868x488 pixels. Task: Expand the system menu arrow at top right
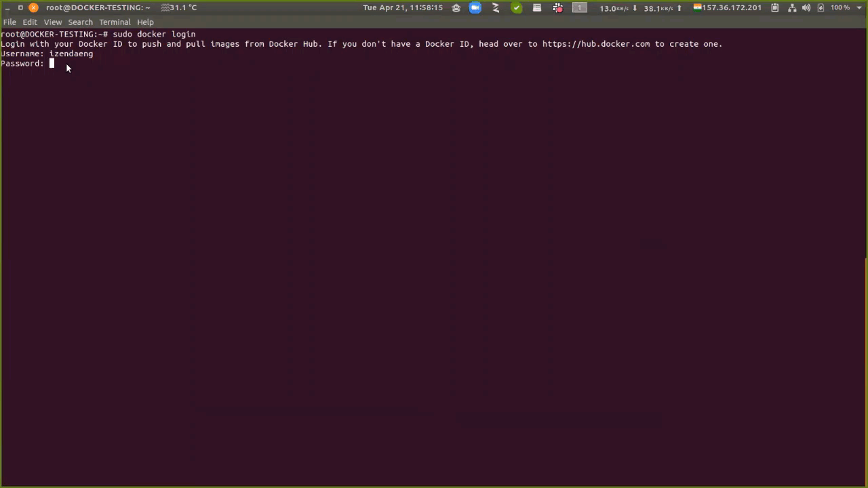tap(859, 7)
